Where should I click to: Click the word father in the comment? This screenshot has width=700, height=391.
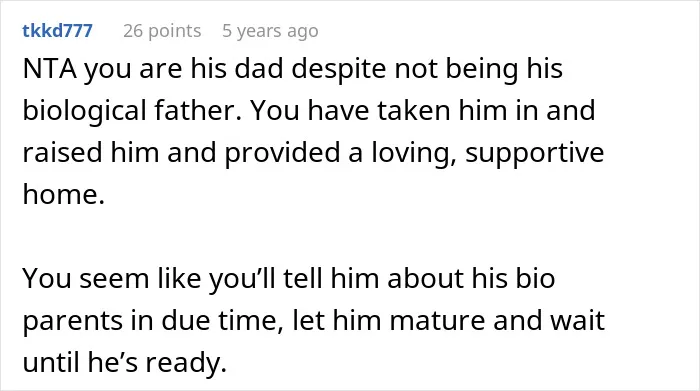[x=198, y=110]
